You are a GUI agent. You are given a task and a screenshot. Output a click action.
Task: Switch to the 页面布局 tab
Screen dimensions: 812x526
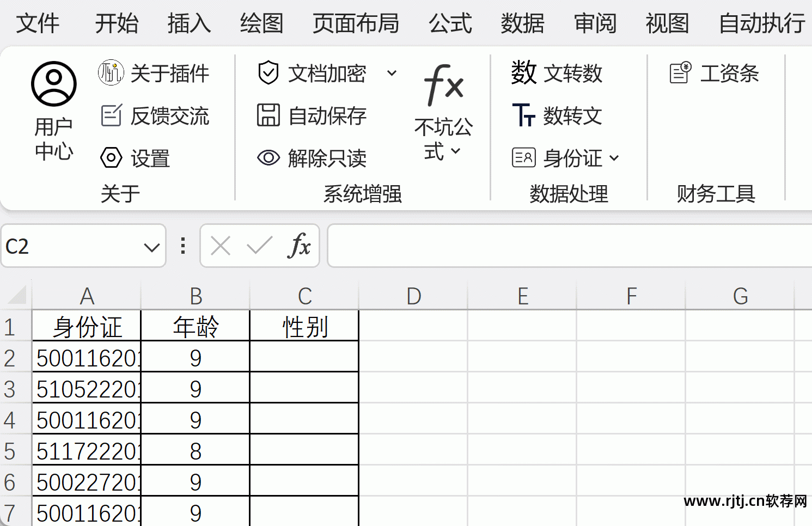(356, 23)
